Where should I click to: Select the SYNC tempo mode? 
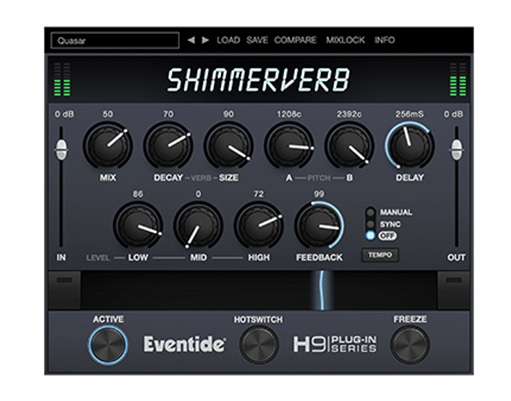(370, 224)
